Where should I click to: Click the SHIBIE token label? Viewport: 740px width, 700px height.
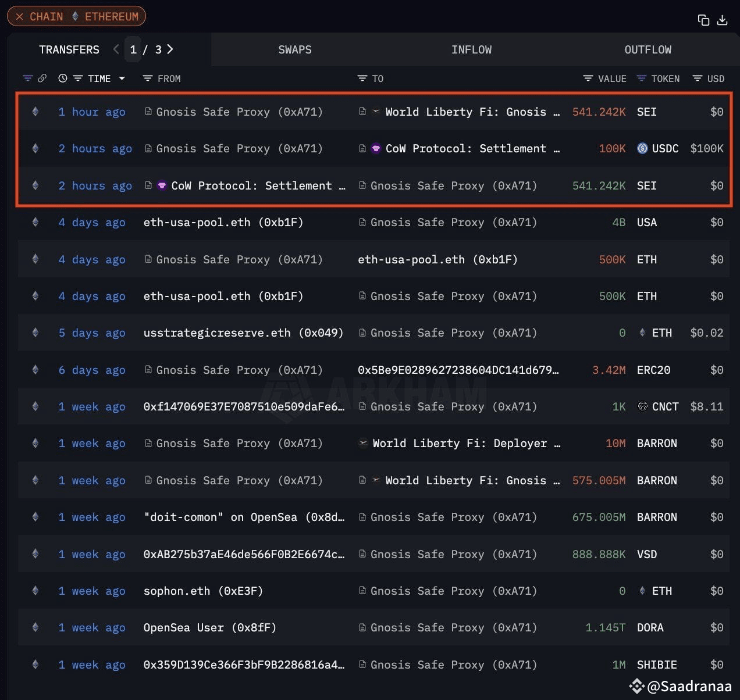(x=657, y=665)
